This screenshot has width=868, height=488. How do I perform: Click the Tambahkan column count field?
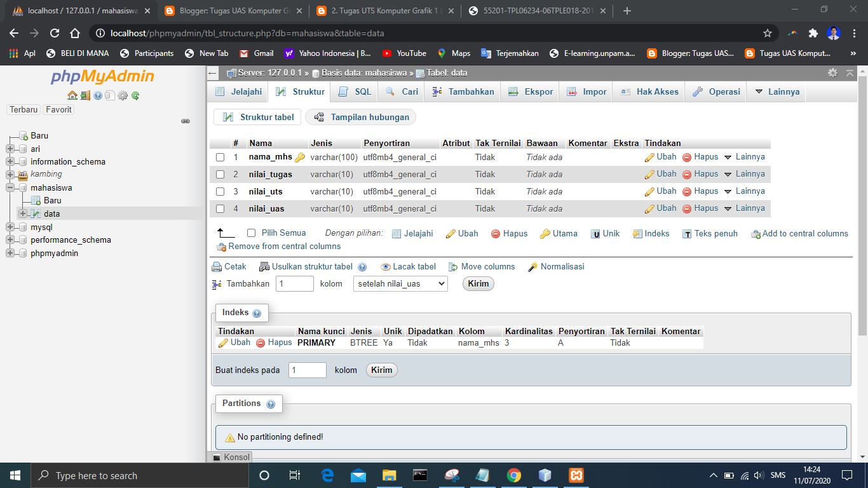coord(294,283)
